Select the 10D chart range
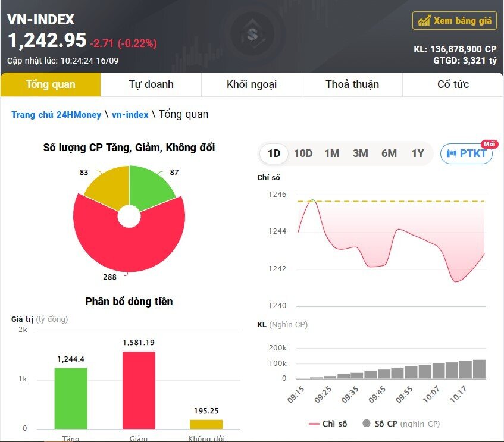The height and width of the screenshot is (442, 504). 303,153
